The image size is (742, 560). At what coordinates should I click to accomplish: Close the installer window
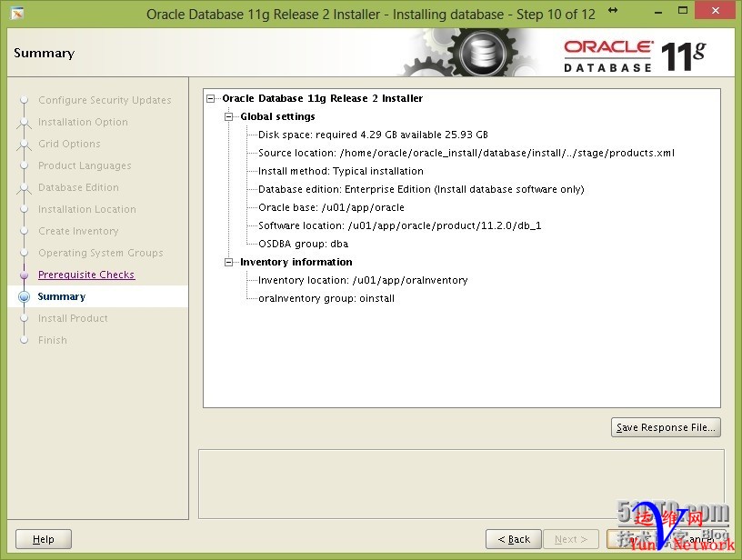coord(715,10)
